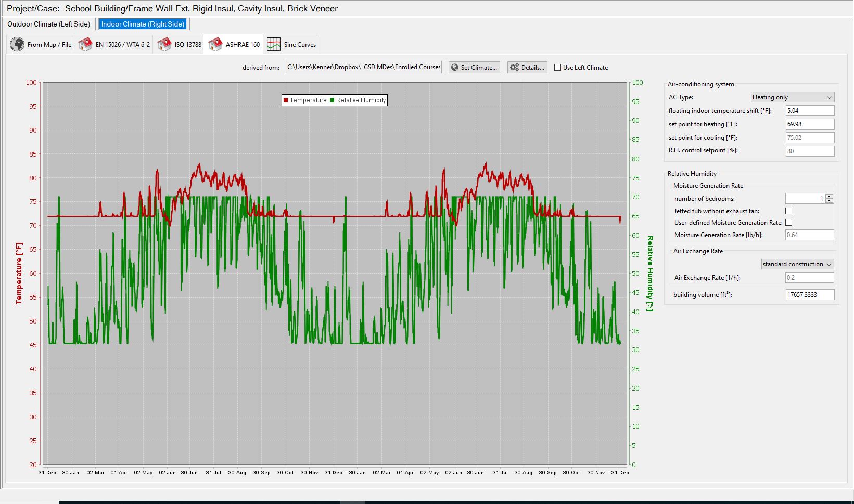The width and height of the screenshot is (854, 504).
Task: Open the EN 15026 / WTA 6-2 climate option
Action: click(x=85, y=44)
